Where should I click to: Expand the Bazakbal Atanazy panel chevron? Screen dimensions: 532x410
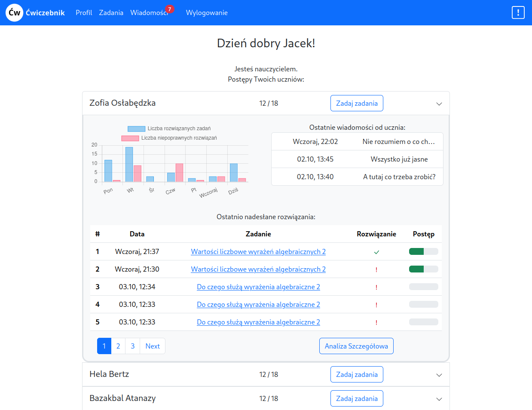[x=439, y=399]
